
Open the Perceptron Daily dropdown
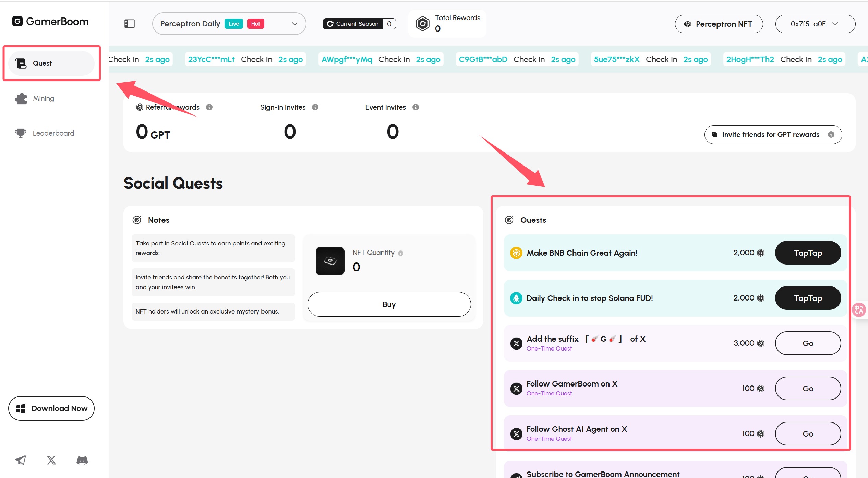[x=229, y=24]
